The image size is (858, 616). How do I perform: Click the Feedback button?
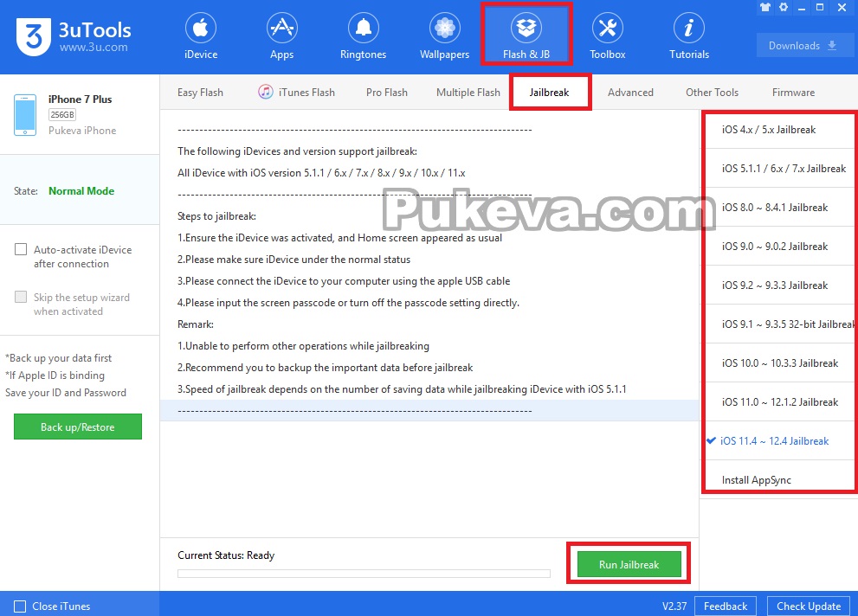click(725, 606)
